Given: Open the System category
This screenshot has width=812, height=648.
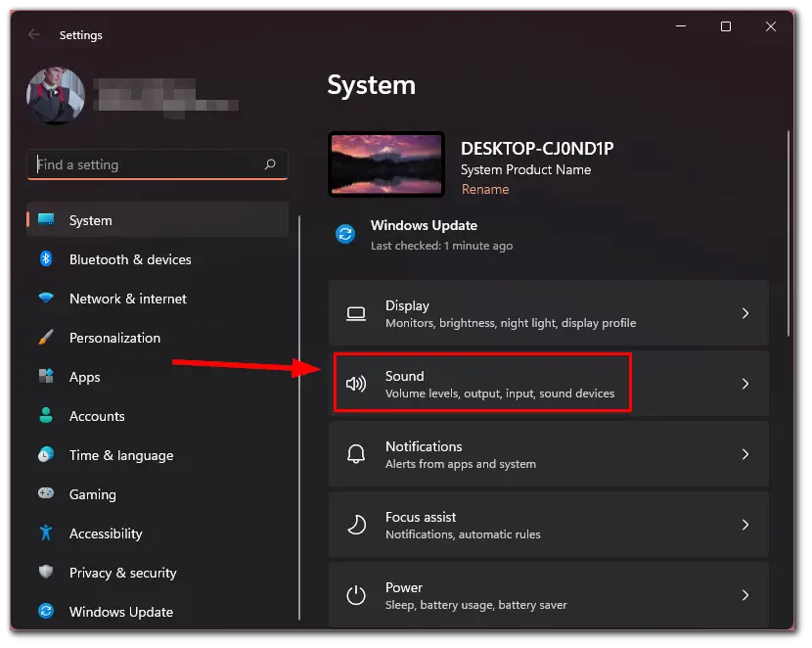Looking at the screenshot, I should (158, 219).
